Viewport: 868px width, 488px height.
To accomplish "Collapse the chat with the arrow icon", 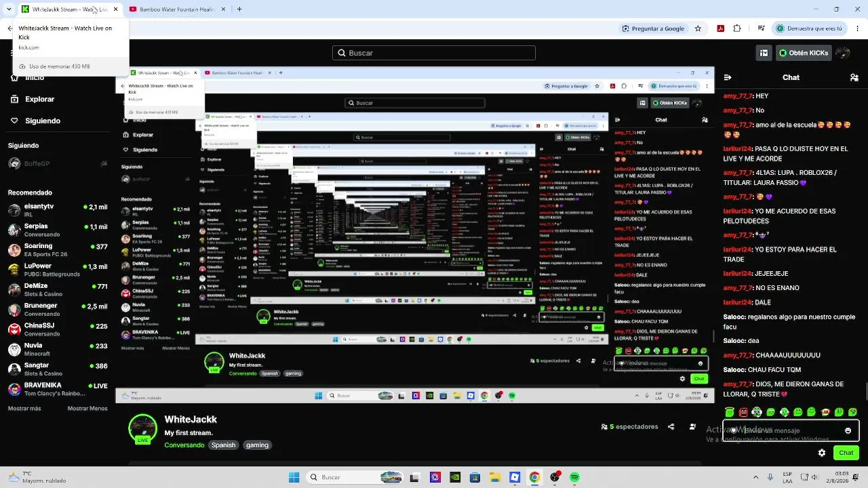I will (x=728, y=78).
